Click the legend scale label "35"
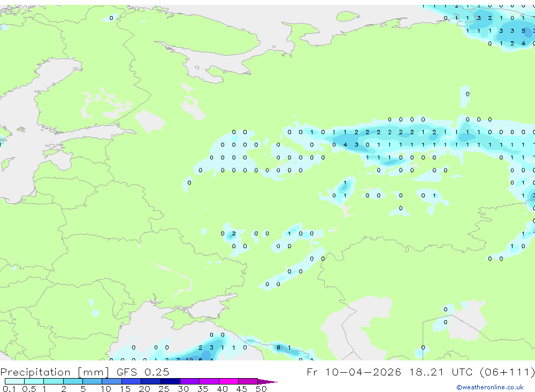535x392 pixels. (x=203, y=389)
